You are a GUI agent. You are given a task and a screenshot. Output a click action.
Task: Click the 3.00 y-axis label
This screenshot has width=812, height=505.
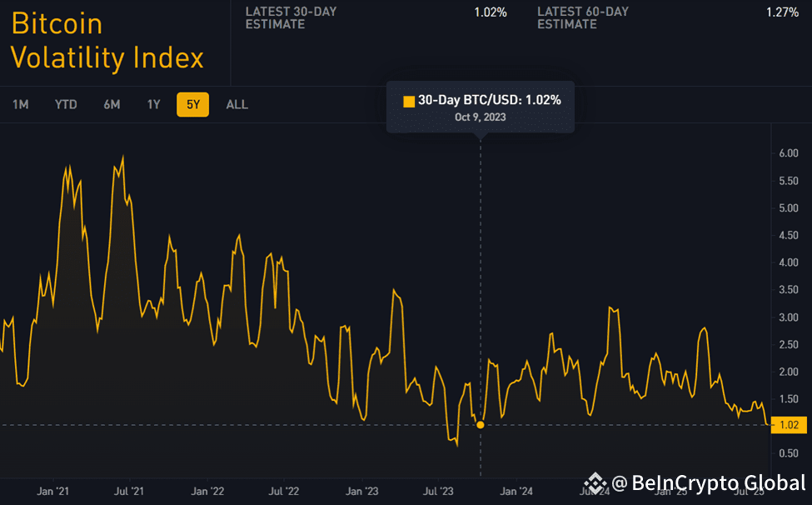coord(789,317)
